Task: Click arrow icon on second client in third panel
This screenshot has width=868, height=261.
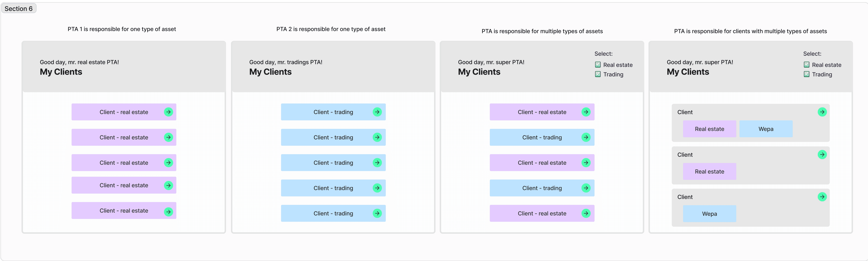Action: (x=586, y=137)
